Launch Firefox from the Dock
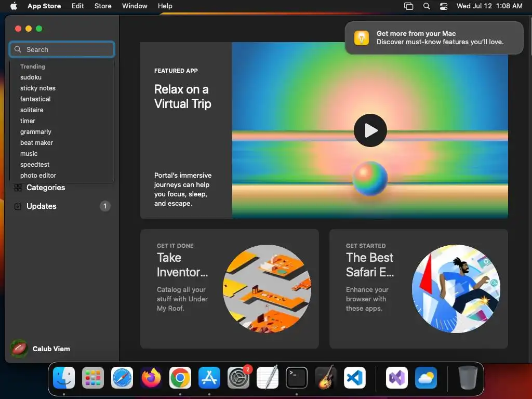This screenshot has width=532, height=399. pos(151,378)
